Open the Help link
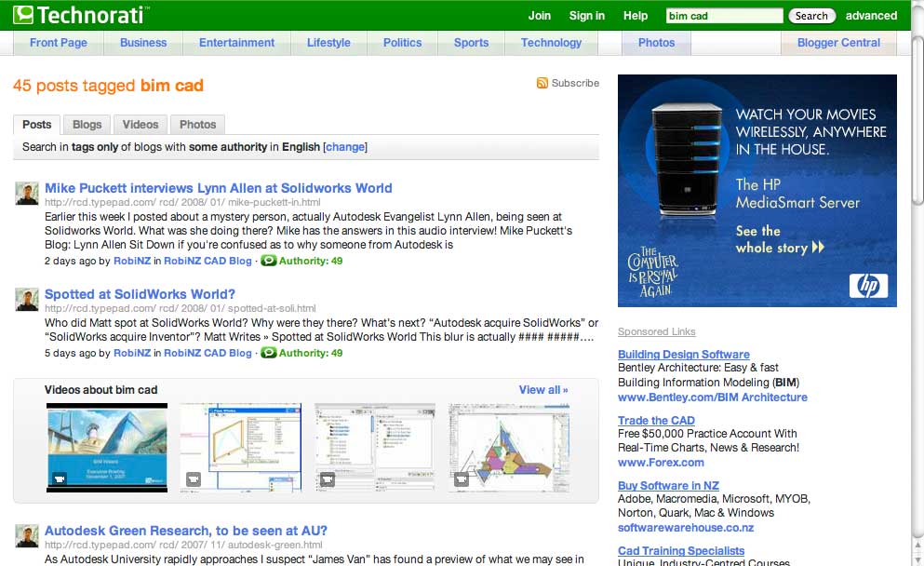Screen dimensions: 924x566 click(x=636, y=15)
